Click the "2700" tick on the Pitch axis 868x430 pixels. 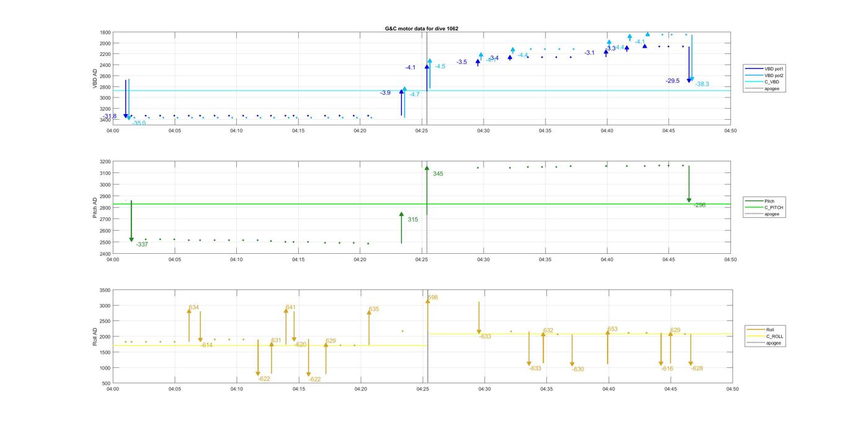[105, 219]
